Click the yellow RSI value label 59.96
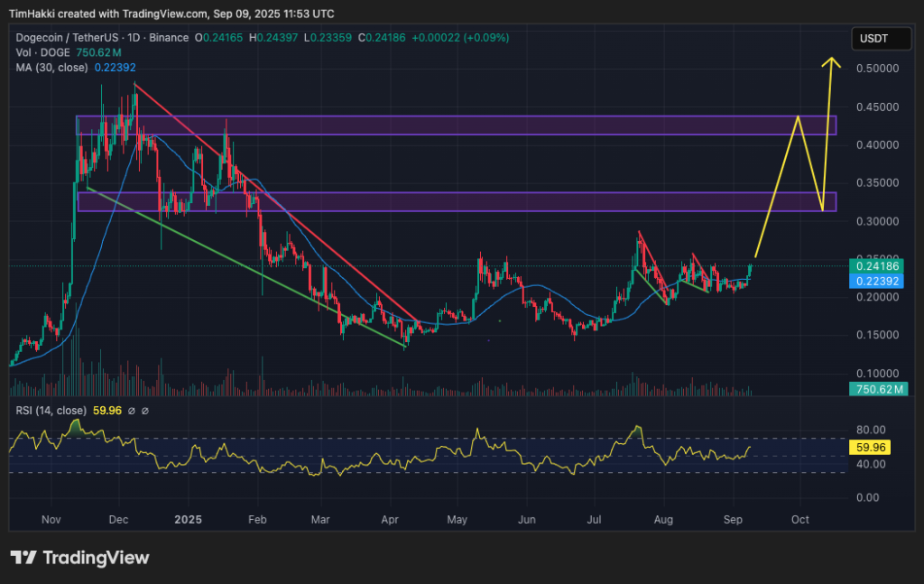Screen dimensions: 924x584 click(x=869, y=446)
